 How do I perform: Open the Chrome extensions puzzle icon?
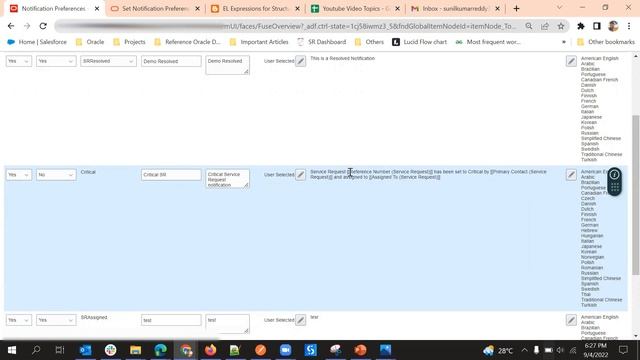pos(581,26)
